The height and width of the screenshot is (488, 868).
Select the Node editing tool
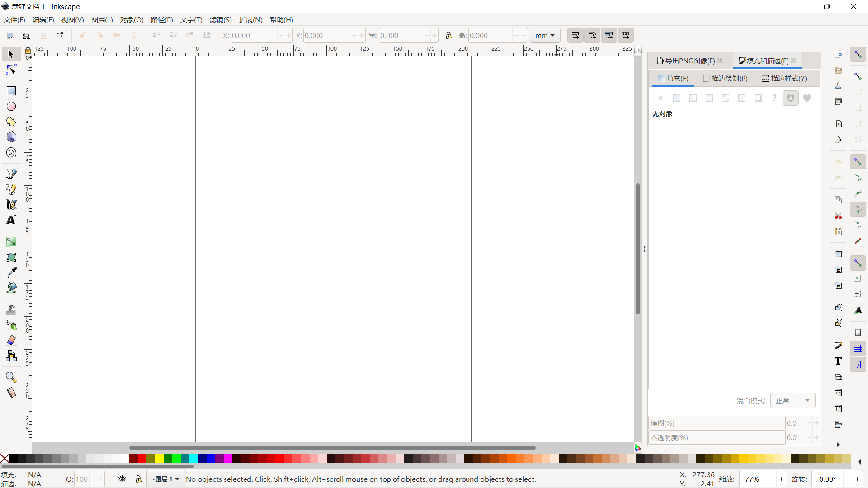[x=11, y=70]
